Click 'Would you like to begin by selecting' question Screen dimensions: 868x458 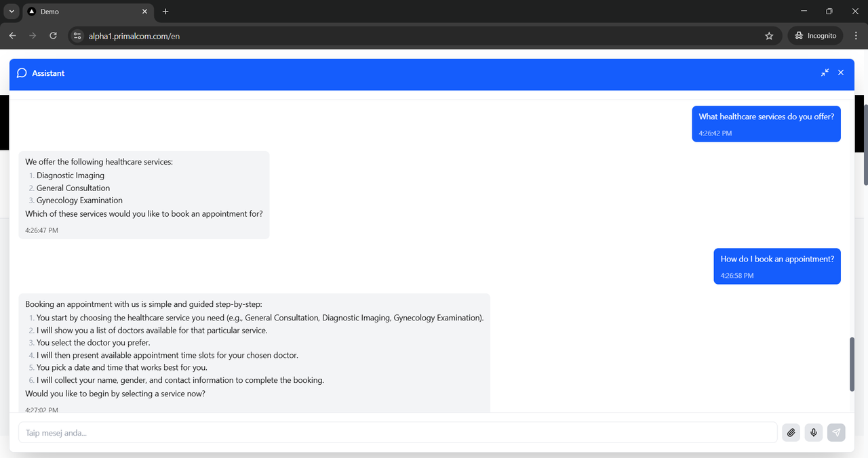pyautogui.click(x=115, y=394)
